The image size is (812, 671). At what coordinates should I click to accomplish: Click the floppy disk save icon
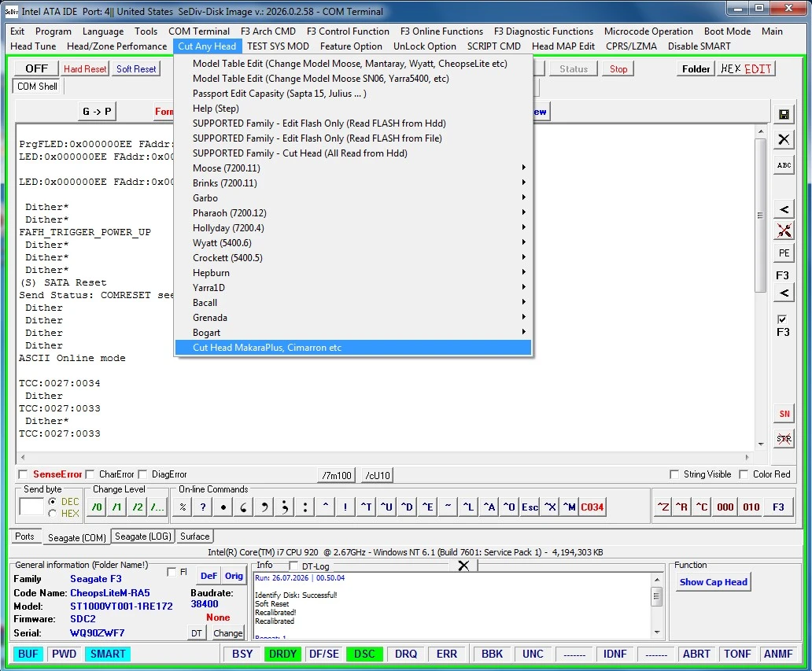[x=784, y=114]
